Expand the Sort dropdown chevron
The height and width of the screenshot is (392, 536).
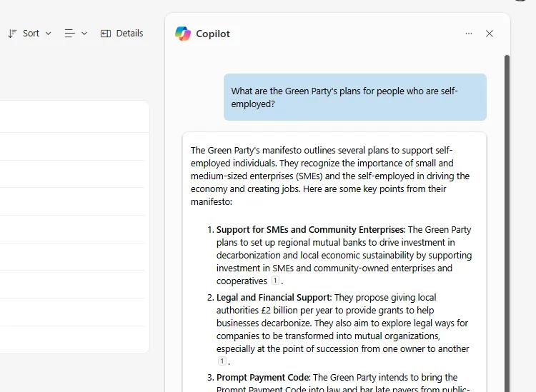(49, 34)
